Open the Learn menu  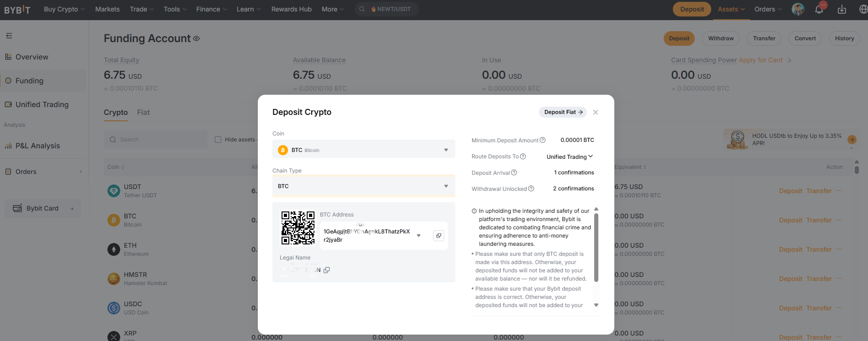(x=249, y=9)
